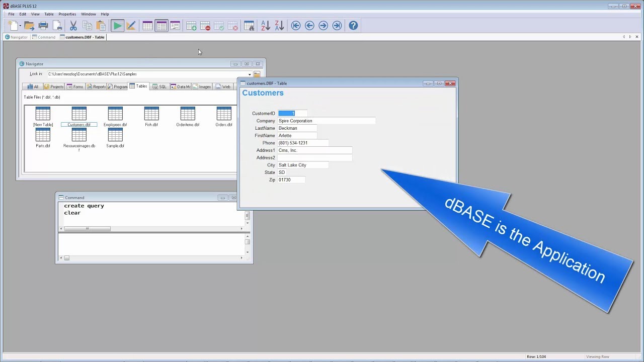Open the Properties menu
This screenshot has width=644, height=362.
pyautogui.click(x=67, y=14)
